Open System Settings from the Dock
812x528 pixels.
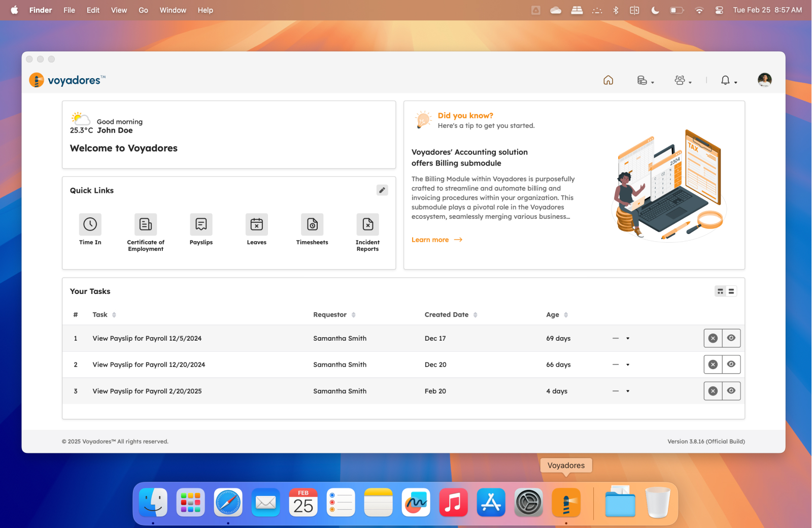pyautogui.click(x=528, y=503)
